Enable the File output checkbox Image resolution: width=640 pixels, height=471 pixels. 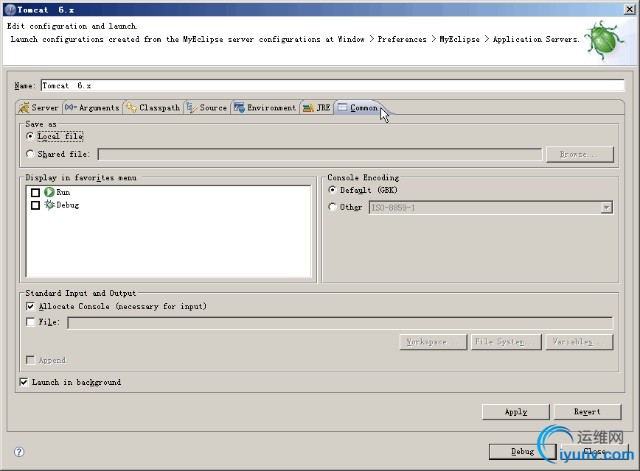pyautogui.click(x=30, y=322)
